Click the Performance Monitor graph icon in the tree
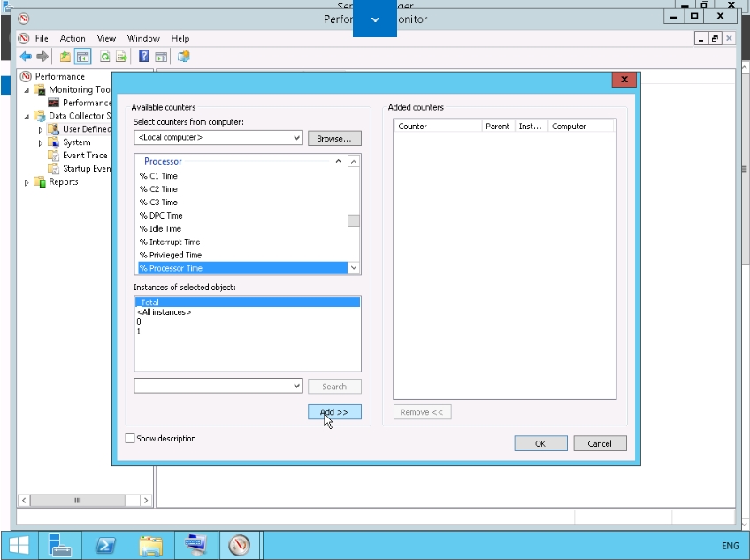This screenshot has width=750, height=560. point(54,103)
